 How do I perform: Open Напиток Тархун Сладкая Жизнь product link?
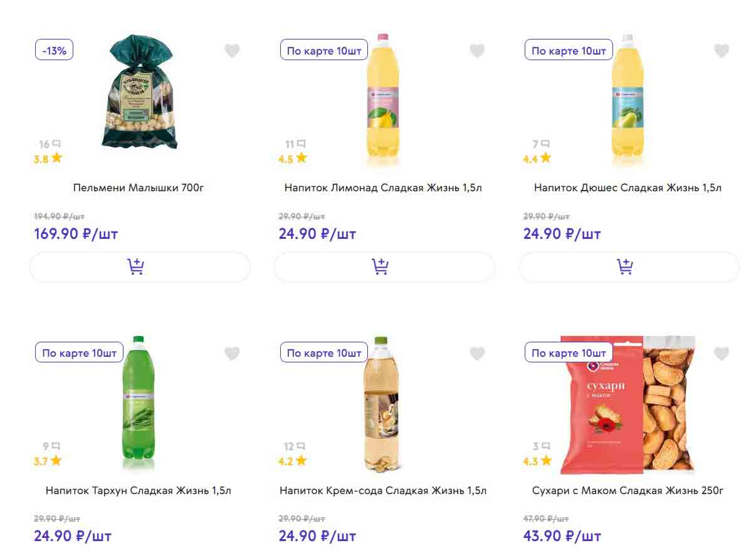[x=139, y=490]
